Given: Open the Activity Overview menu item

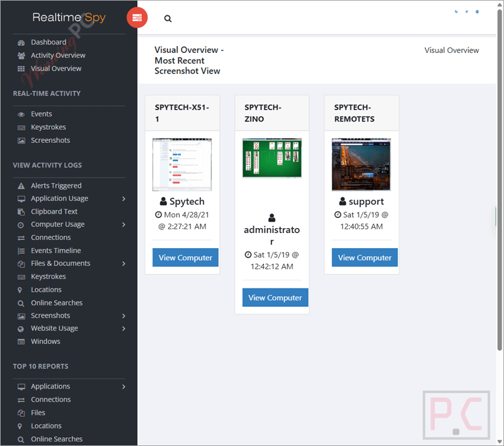Looking at the screenshot, I should (58, 55).
